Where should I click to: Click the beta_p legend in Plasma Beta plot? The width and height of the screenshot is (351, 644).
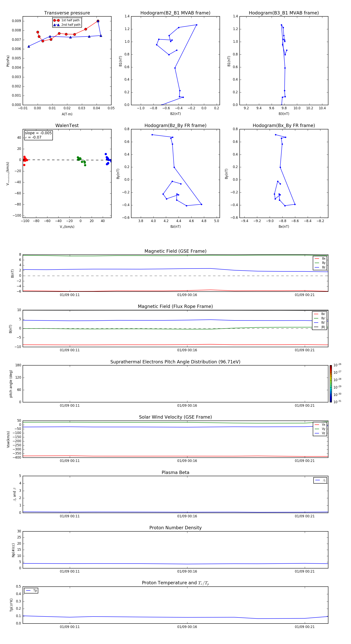click(x=320, y=480)
